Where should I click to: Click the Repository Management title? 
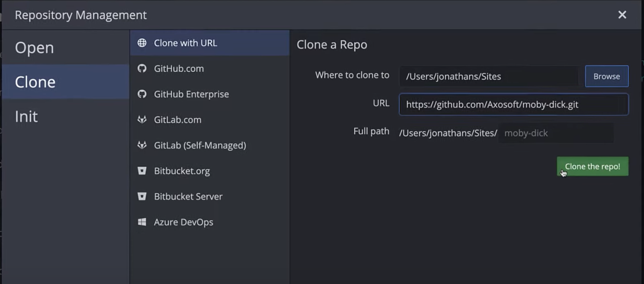coord(81,15)
